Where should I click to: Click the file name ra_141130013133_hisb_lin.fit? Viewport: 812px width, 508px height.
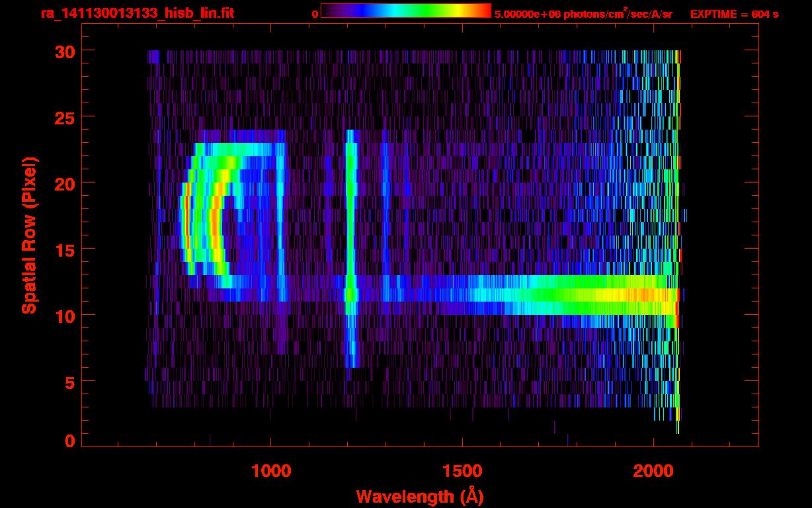(x=137, y=13)
